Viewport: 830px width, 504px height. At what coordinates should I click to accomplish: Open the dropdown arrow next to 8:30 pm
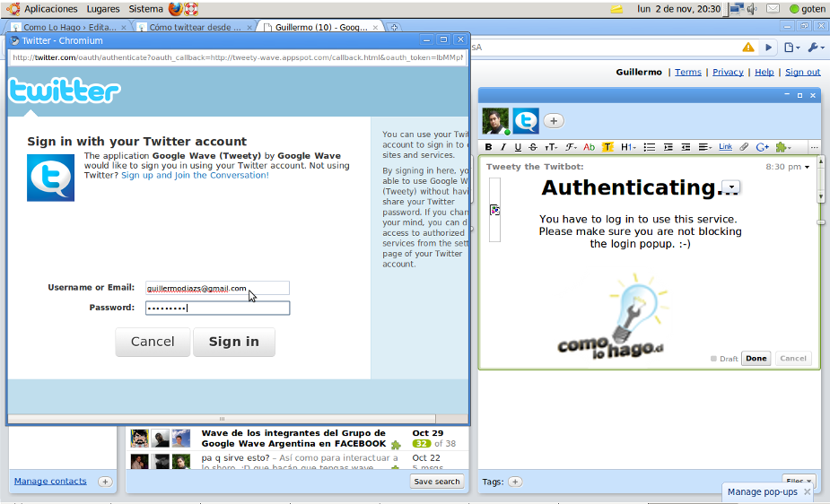point(808,167)
